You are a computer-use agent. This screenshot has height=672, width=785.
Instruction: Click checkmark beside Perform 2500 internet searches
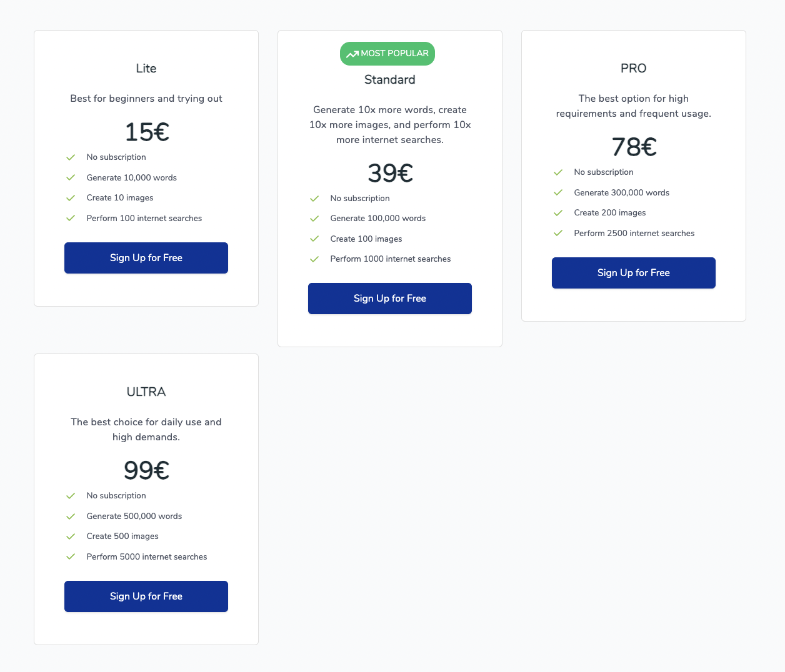click(x=558, y=234)
